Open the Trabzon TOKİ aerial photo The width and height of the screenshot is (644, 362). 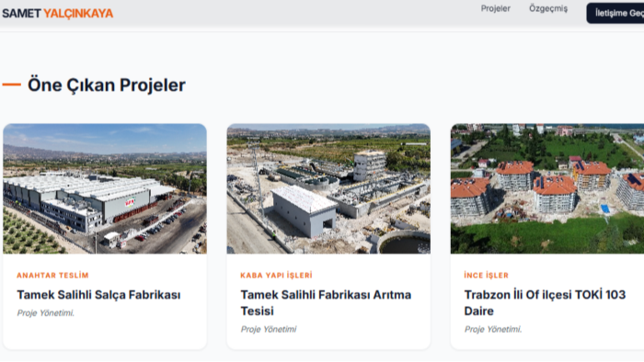[x=547, y=188]
